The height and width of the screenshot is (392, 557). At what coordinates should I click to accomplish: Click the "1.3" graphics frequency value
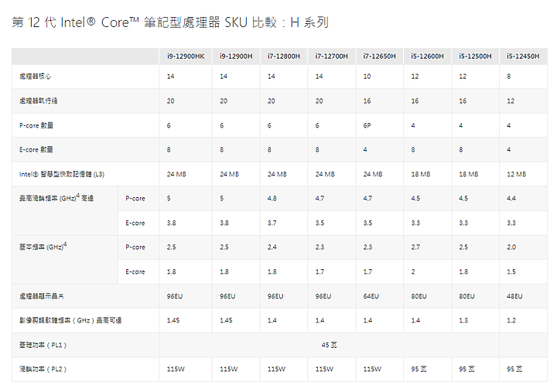coord(463,320)
